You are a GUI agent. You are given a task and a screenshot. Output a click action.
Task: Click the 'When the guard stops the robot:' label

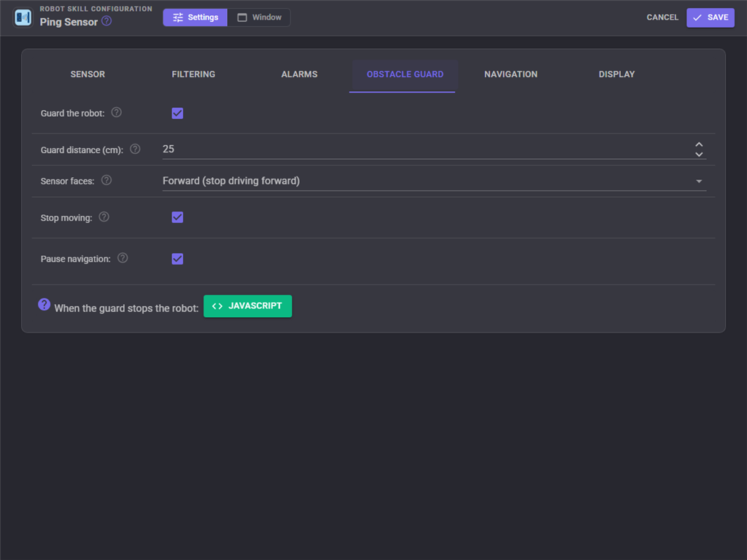(x=126, y=308)
